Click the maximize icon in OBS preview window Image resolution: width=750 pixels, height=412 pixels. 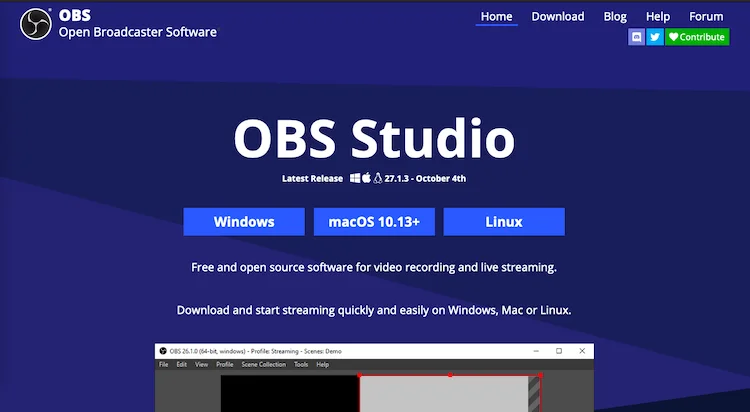click(x=559, y=351)
